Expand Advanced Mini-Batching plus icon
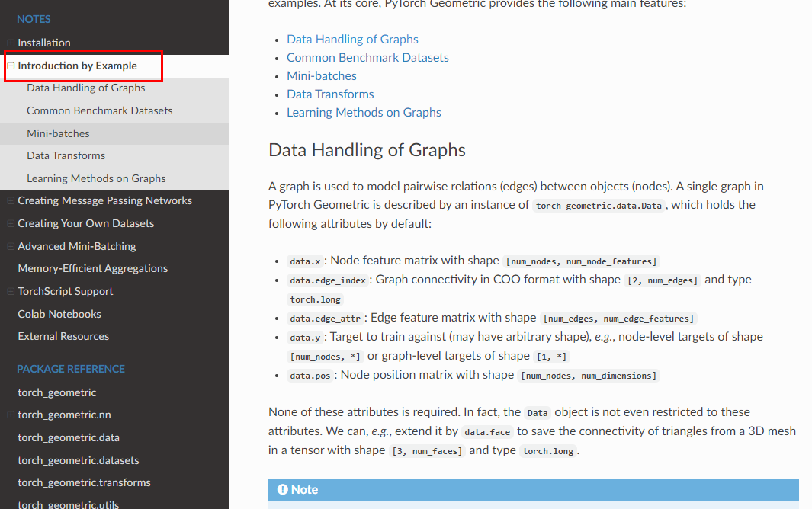 (11, 246)
